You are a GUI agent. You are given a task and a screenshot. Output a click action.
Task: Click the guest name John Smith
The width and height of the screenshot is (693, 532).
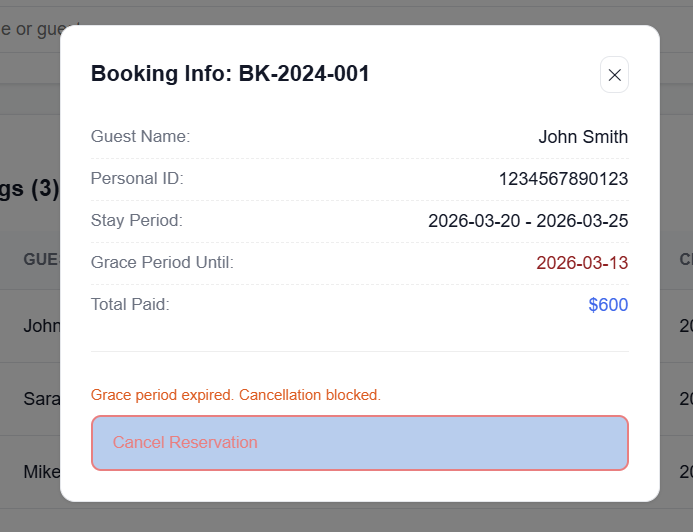pos(583,137)
